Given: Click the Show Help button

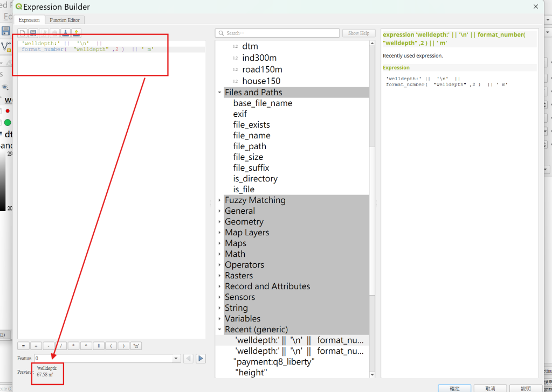Looking at the screenshot, I should coord(358,33).
